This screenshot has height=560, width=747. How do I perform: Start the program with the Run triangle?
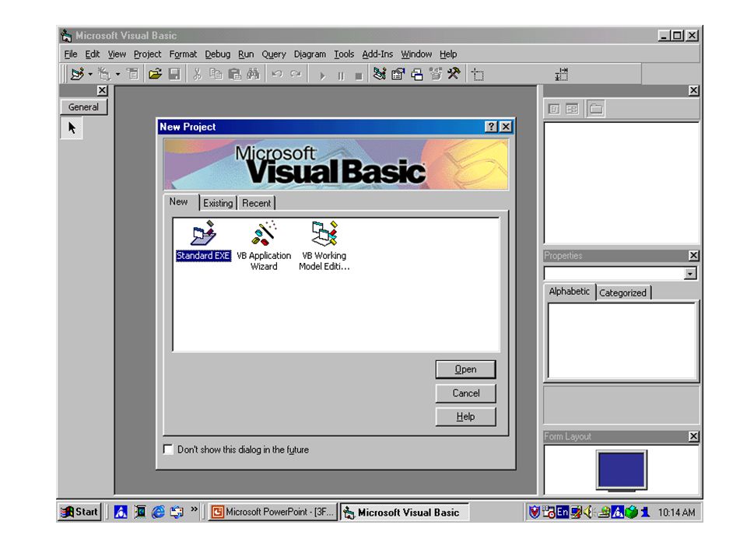(322, 75)
